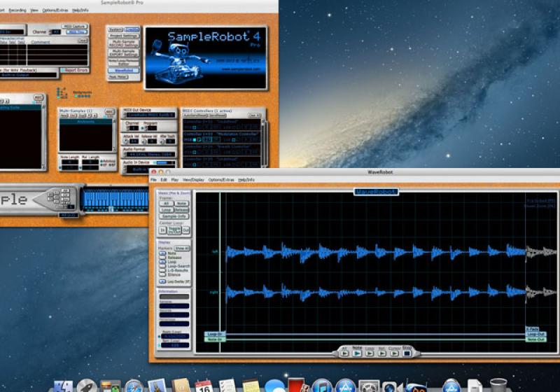Screen dimensions: 560x392
Task: Click the Sample-Info button
Action: (173, 216)
